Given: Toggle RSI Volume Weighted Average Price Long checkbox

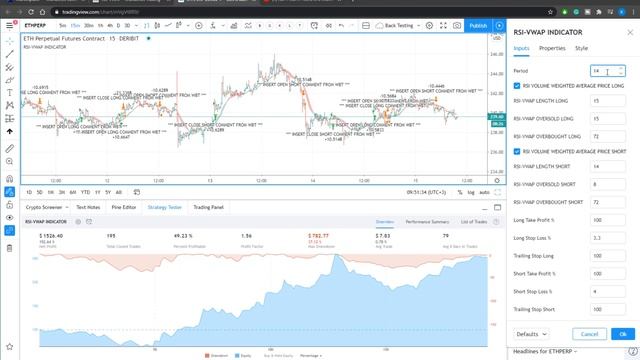Looking at the screenshot, I should pos(517,86).
